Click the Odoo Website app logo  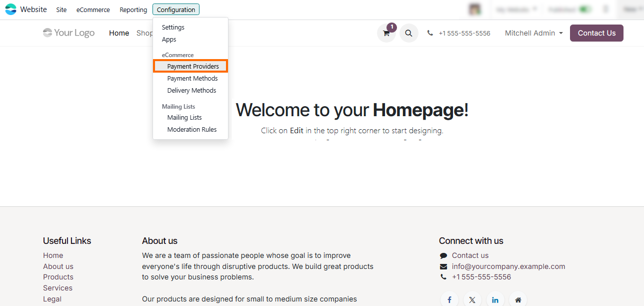click(10, 10)
